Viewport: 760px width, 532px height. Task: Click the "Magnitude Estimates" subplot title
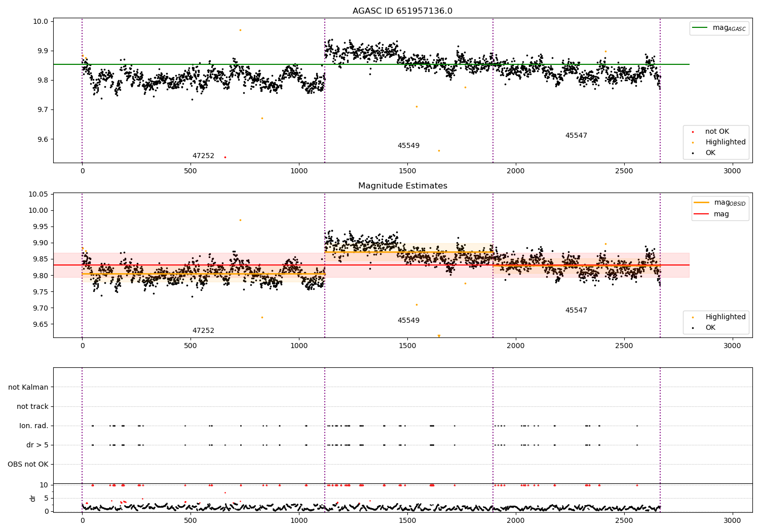pos(402,186)
